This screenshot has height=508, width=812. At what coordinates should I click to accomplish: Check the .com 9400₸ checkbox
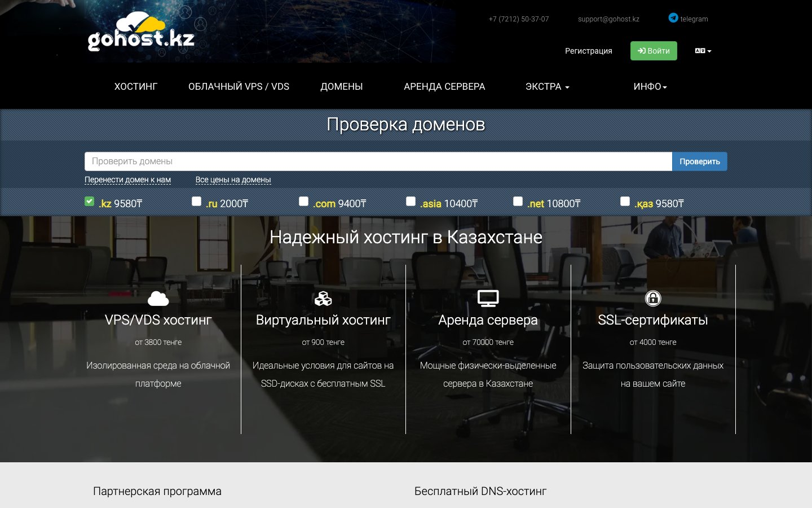[x=303, y=201]
